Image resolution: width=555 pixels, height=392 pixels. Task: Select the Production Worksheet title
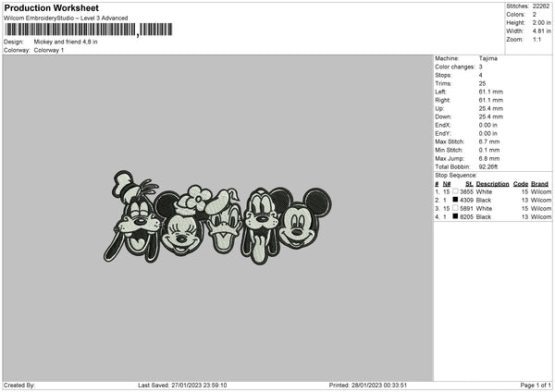(51, 7)
